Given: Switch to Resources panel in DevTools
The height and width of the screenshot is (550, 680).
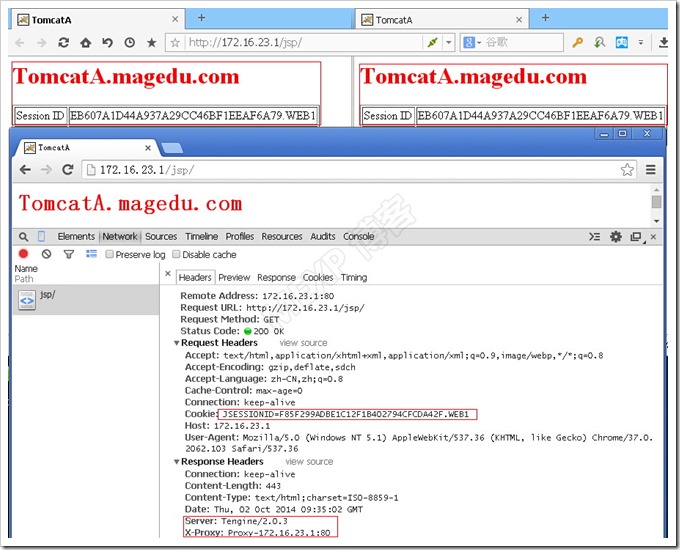Looking at the screenshot, I should click(x=282, y=236).
